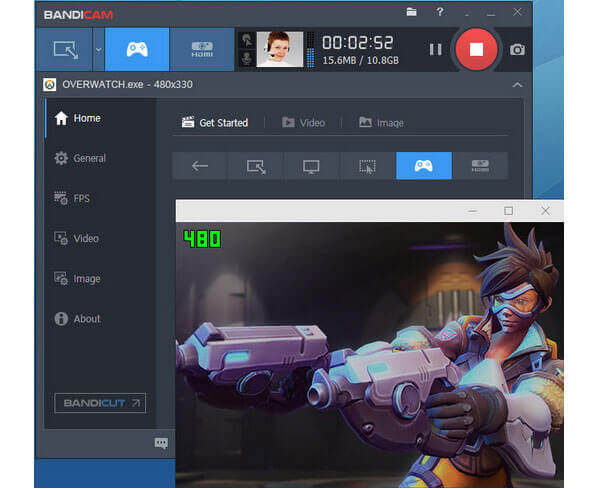This screenshot has width=600, height=489.
Task: Open the chat feedback icon
Action: click(x=161, y=443)
